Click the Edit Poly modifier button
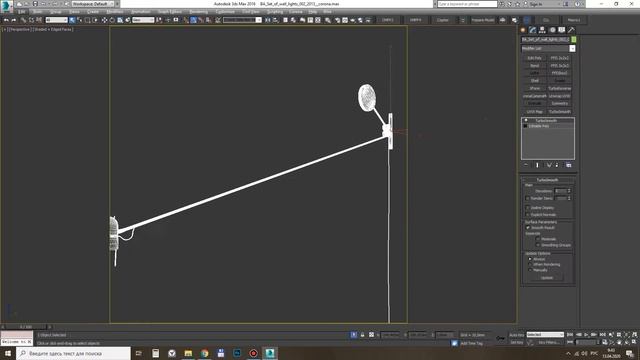Screen dimensions: 640x360 coord(534,58)
